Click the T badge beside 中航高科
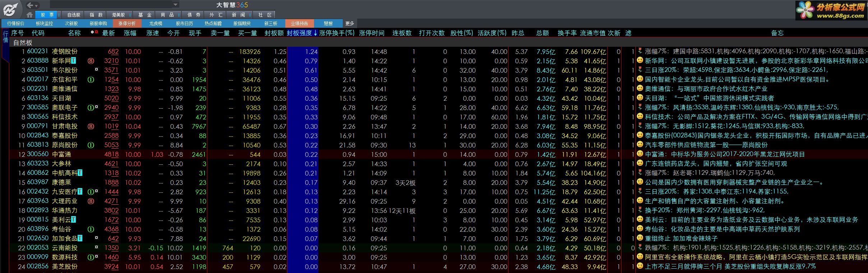This screenshot has width=868, height=273. pos(80,173)
